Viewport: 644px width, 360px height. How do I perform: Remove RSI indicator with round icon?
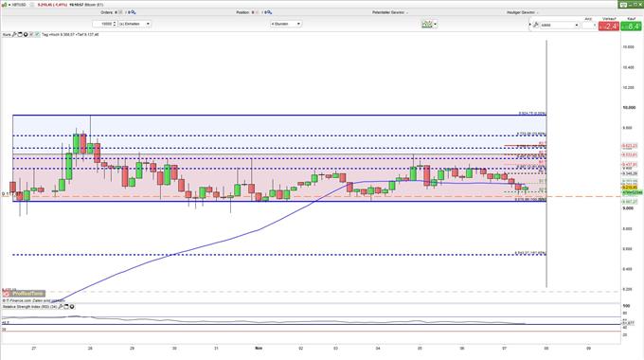72,307
